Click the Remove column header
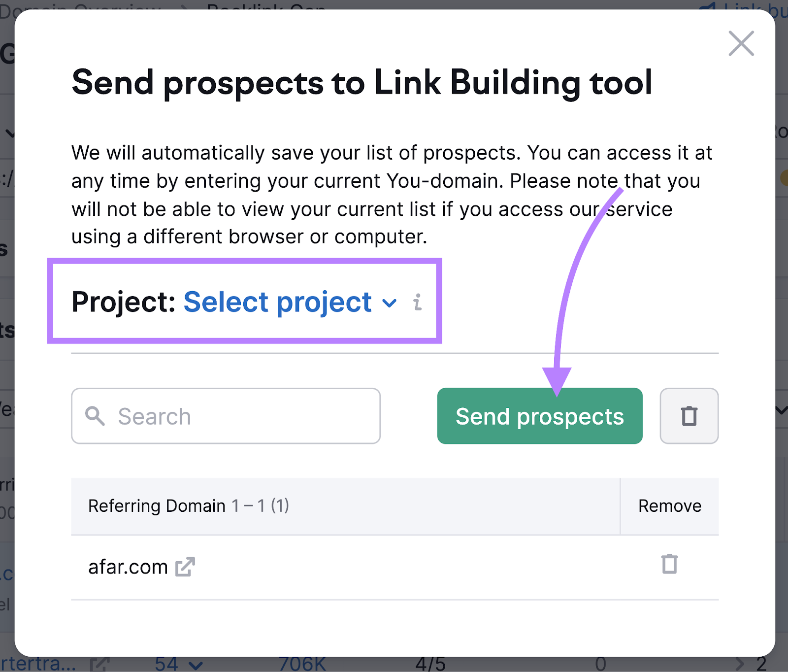Viewport: 788px width, 672px height. pyautogui.click(x=670, y=506)
